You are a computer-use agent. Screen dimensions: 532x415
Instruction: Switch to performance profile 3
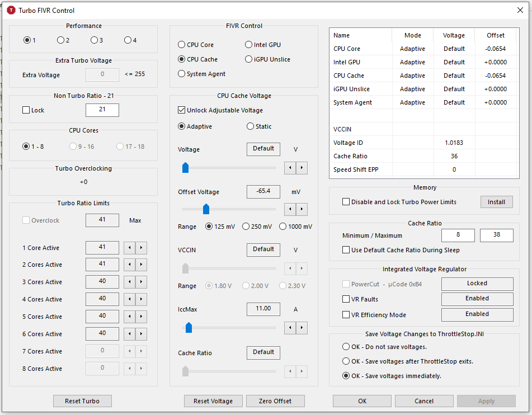click(94, 40)
